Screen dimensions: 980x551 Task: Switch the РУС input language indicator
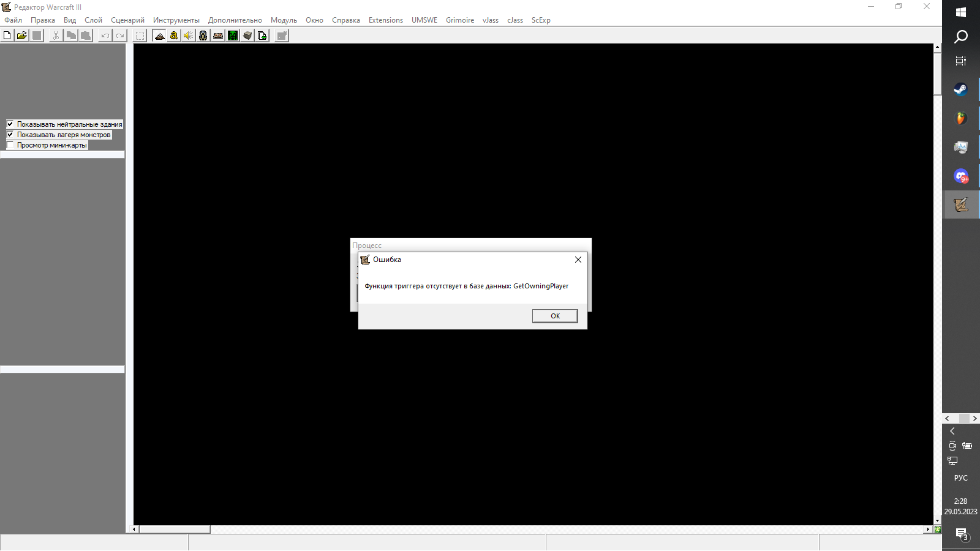(x=961, y=478)
